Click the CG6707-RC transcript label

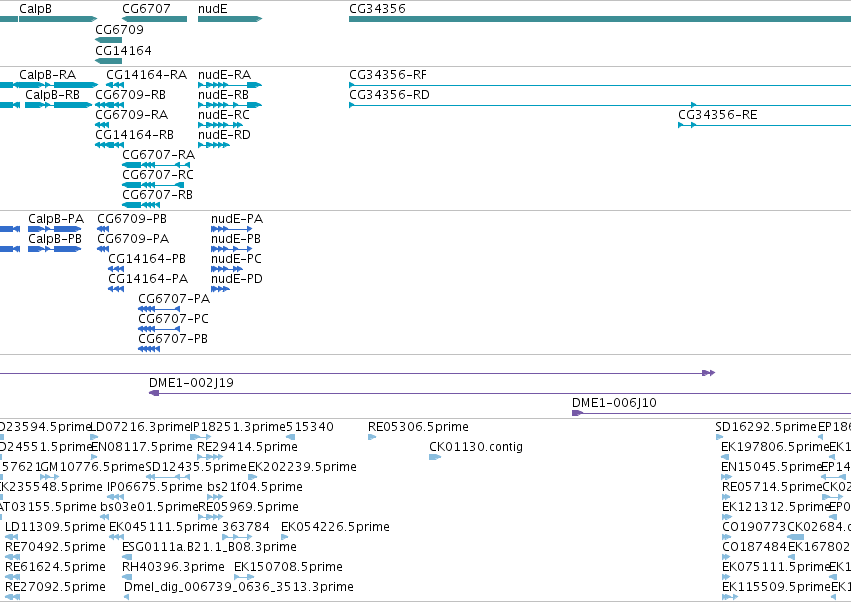tap(158, 175)
